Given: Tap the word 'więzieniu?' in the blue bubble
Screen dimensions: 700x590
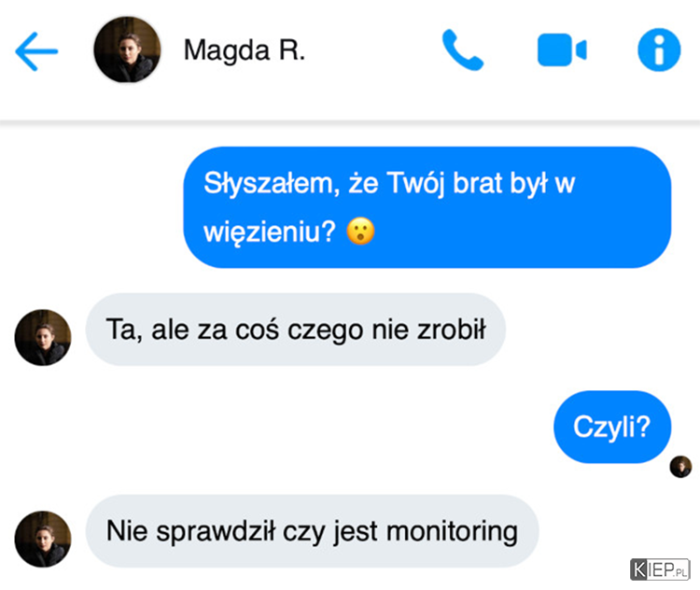Looking at the screenshot, I should [270, 232].
